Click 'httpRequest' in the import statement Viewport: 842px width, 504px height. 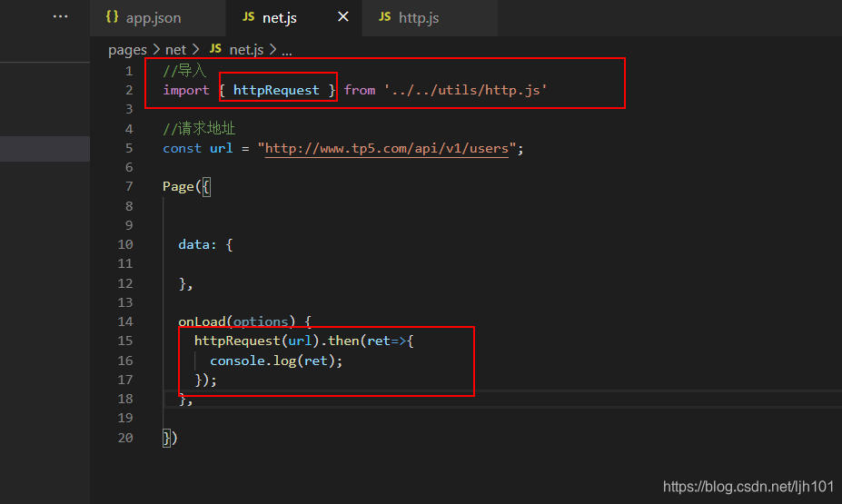[276, 90]
